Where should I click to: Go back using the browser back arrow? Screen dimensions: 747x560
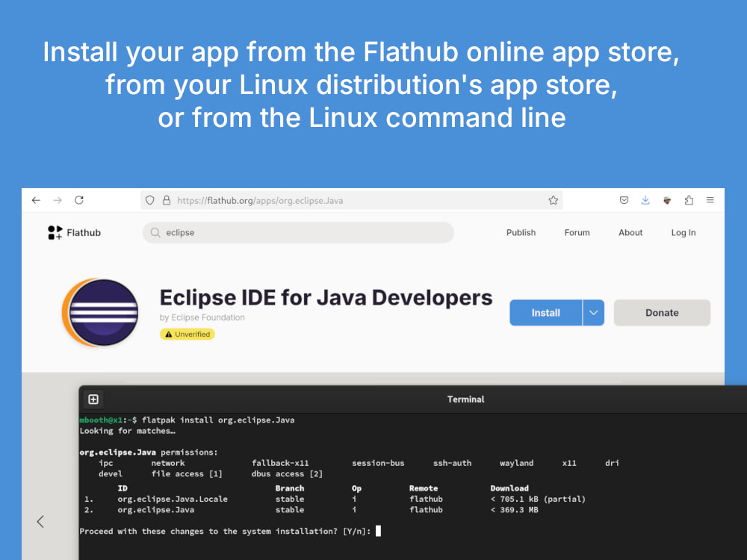click(36, 200)
